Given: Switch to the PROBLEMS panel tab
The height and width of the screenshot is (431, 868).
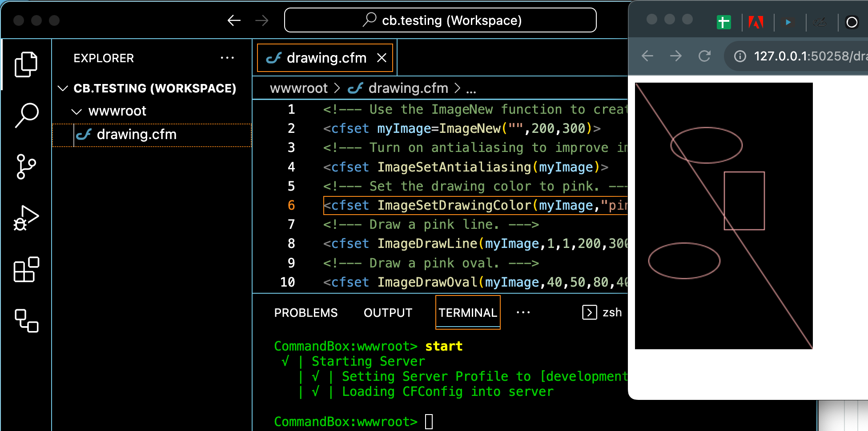Looking at the screenshot, I should click(x=306, y=313).
